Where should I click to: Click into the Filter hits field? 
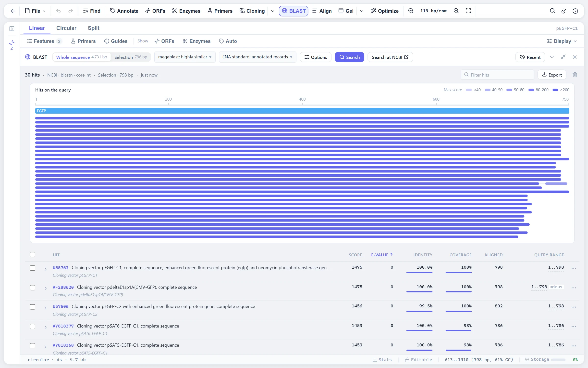497,75
